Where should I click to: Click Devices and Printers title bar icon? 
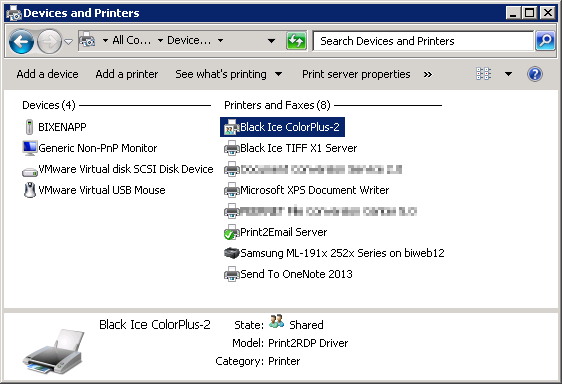tap(14, 13)
